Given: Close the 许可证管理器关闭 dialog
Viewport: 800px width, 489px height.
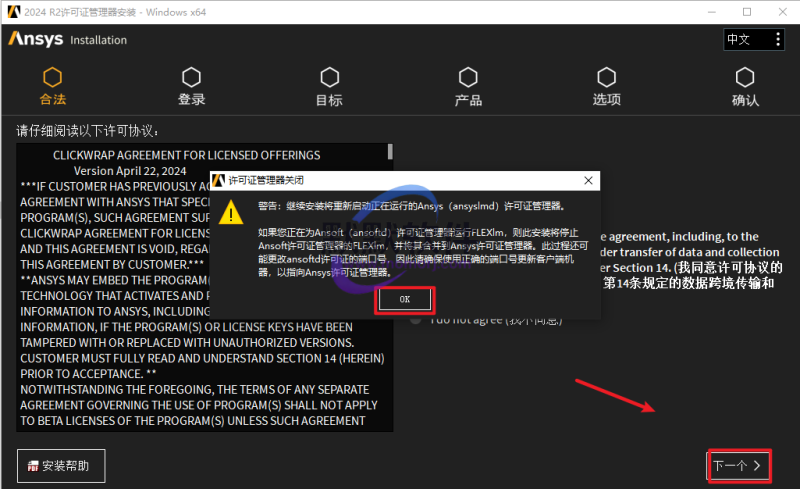Looking at the screenshot, I should (585, 180).
